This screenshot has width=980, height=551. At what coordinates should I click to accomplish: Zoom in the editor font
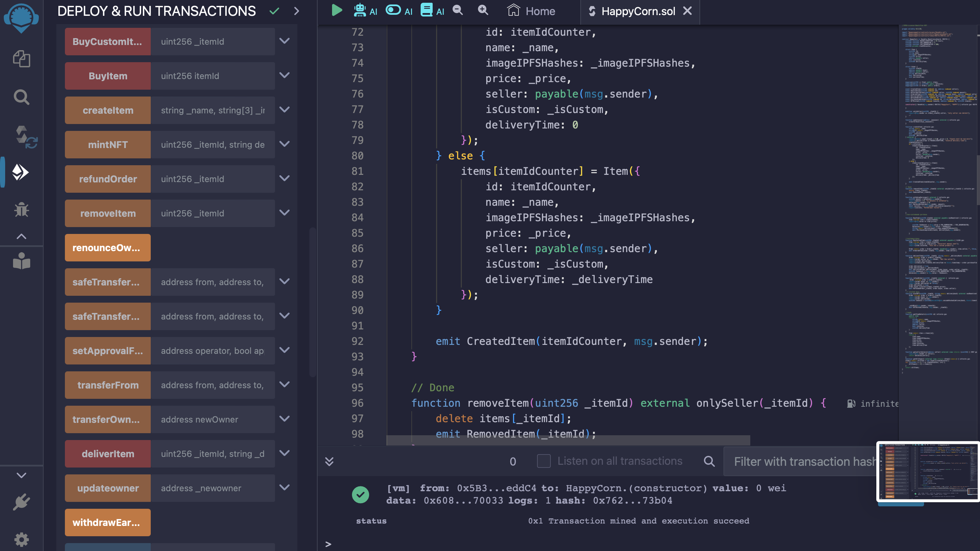click(x=483, y=10)
